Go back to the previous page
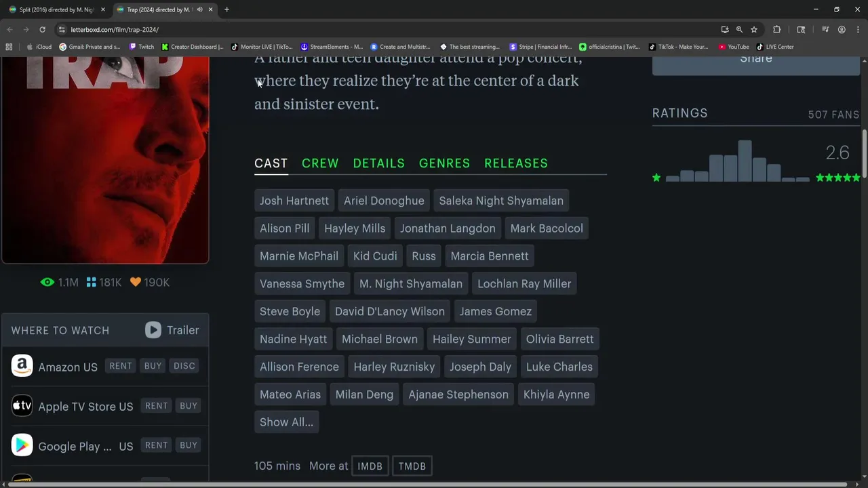The image size is (868, 488). pyautogui.click(x=9, y=30)
